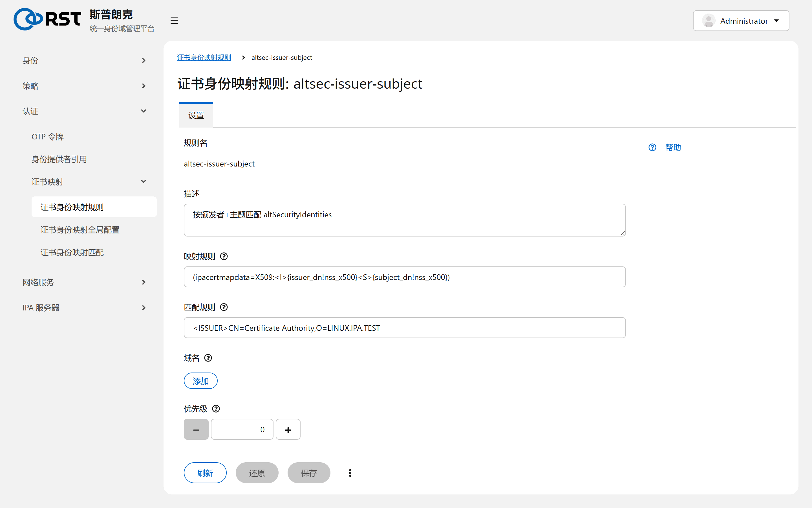Open the help icon beside 帮助
This screenshot has height=508, width=812.
click(652, 147)
